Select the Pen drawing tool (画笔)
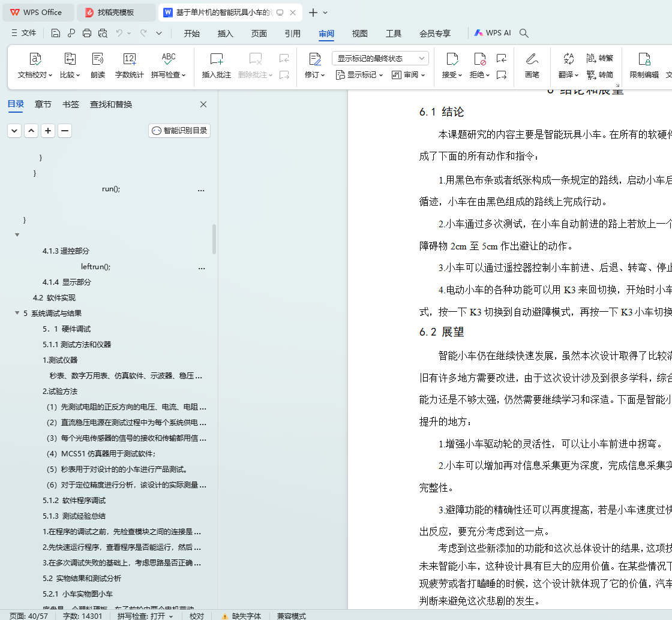The height and width of the screenshot is (620, 672). coord(532,65)
